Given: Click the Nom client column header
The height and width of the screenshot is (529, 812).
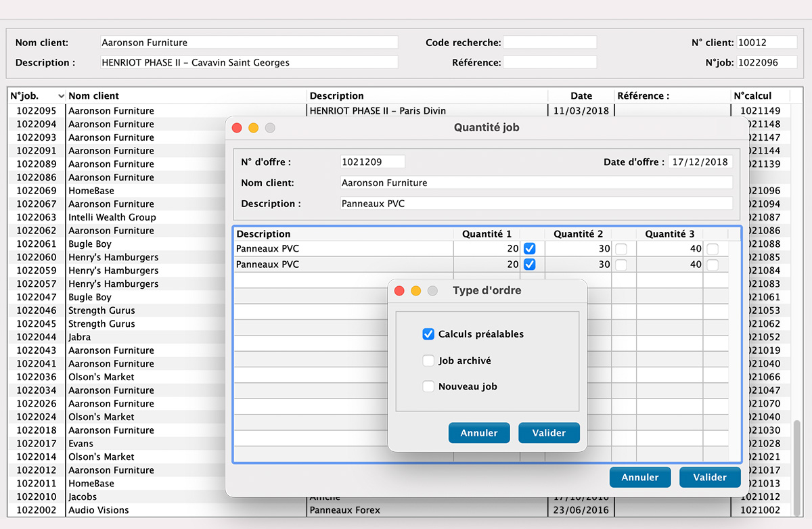Looking at the screenshot, I should click(94, 96).
